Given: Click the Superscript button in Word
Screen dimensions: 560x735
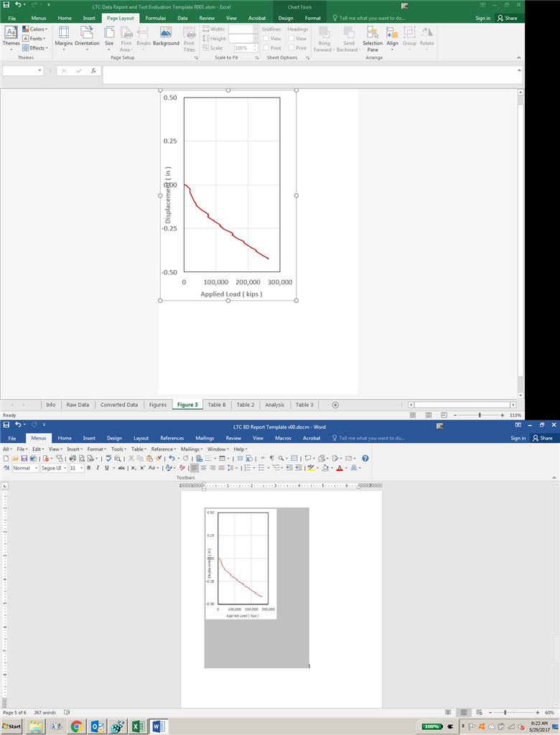Looking at the screenshot, I should [x=143, y=468].
